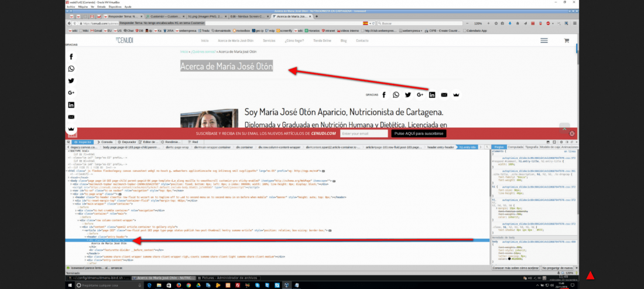
Task: Click the browser Buscar search field
Action: [419, 23]
